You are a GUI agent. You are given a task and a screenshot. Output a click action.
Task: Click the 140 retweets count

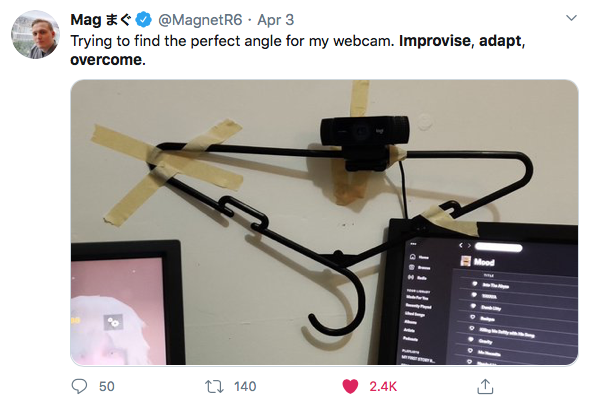click(245, 386)
